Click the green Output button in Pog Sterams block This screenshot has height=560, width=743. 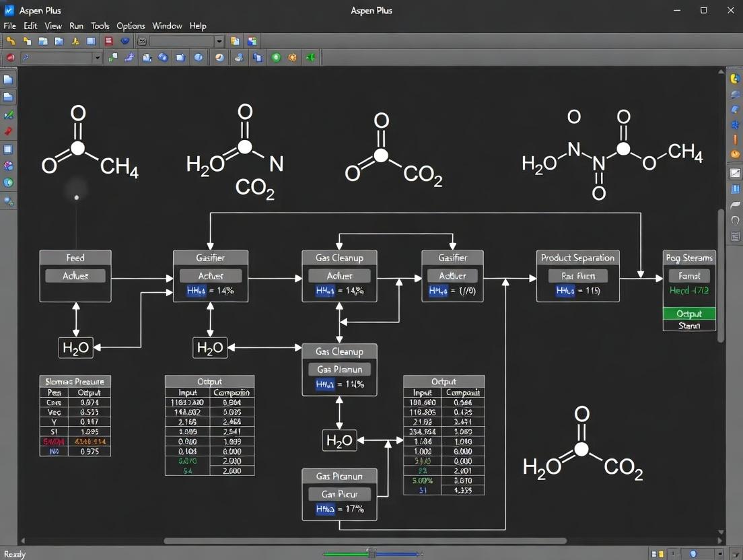point(689,314)
